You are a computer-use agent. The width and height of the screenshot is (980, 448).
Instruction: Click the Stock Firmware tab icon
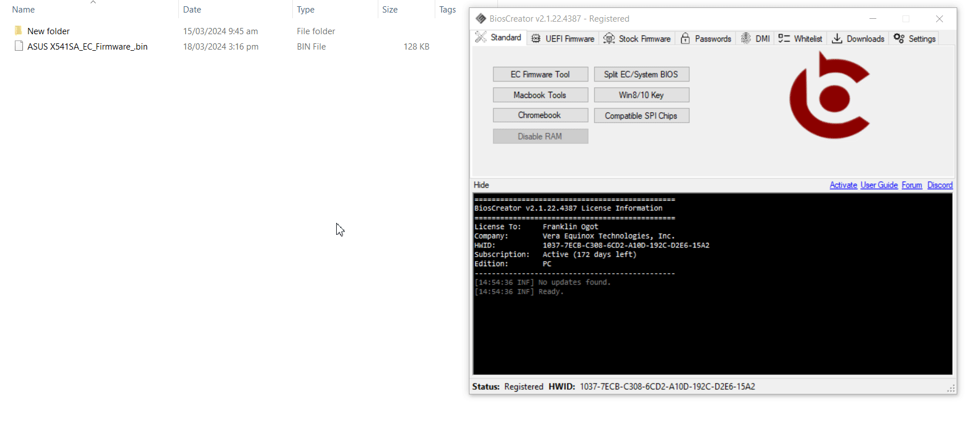pyautogui.click(x=609, y=38)
